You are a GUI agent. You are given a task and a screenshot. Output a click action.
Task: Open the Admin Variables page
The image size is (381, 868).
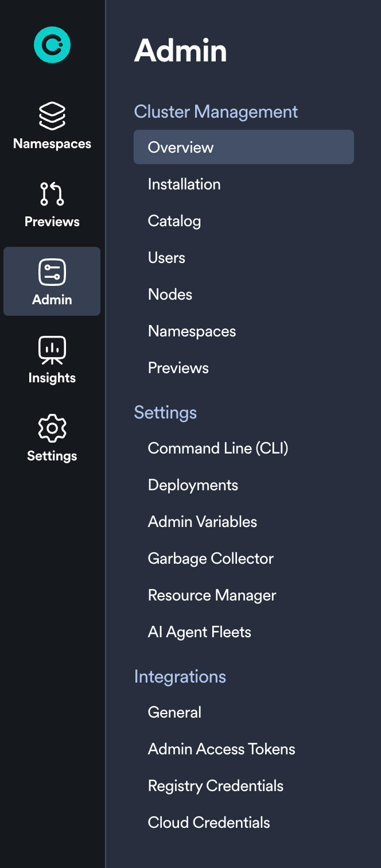202,521
